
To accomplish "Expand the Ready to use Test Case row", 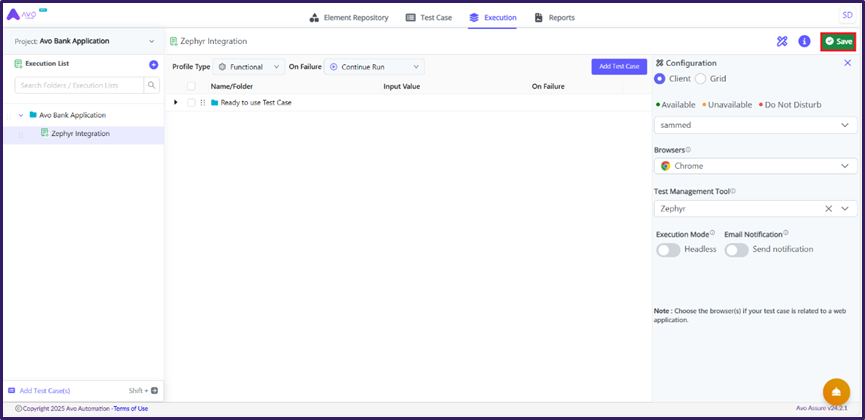I will pos(176,102).
